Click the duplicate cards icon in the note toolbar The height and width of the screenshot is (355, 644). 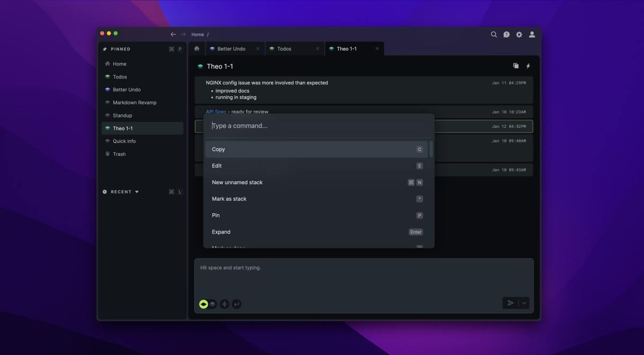(x=516, y=65)
